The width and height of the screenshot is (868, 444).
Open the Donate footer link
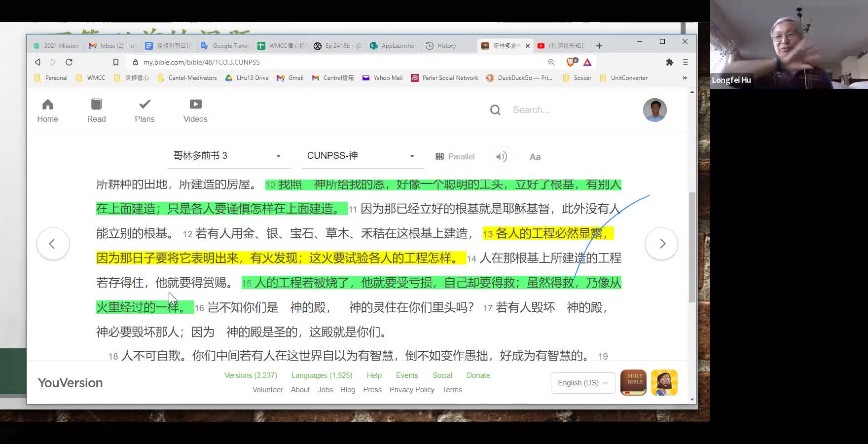(478, 375)
